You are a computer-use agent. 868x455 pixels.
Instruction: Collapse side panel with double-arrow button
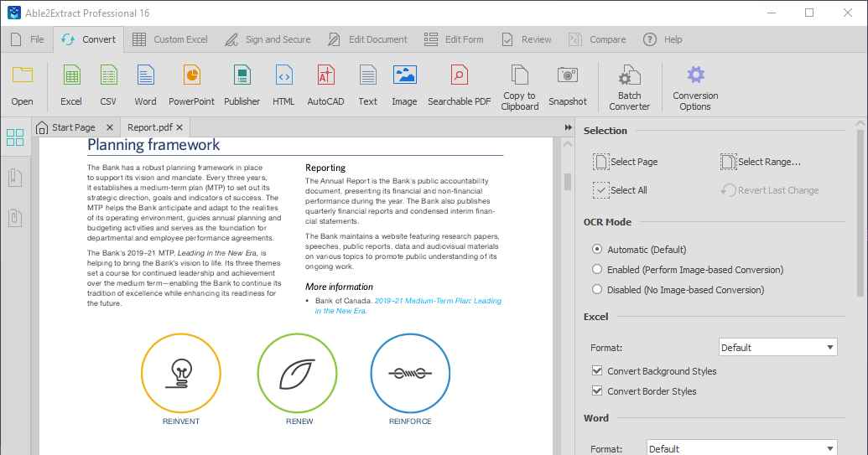click(568, 127)
